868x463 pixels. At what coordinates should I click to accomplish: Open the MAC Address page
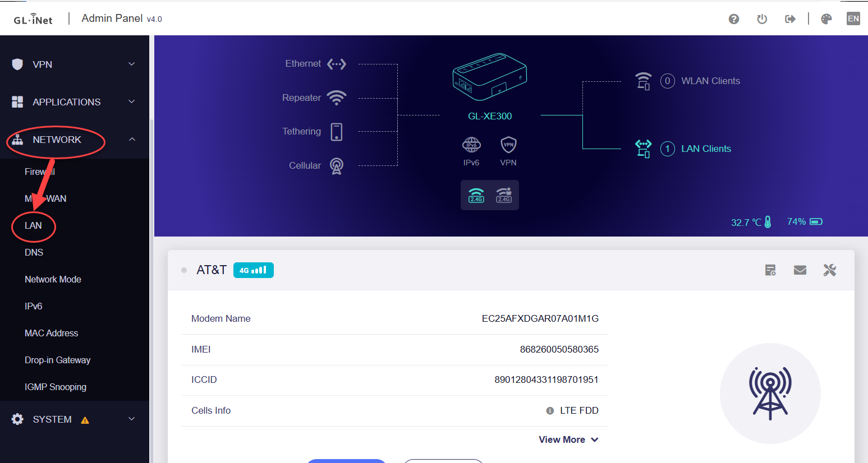click(x=51, y=333)
